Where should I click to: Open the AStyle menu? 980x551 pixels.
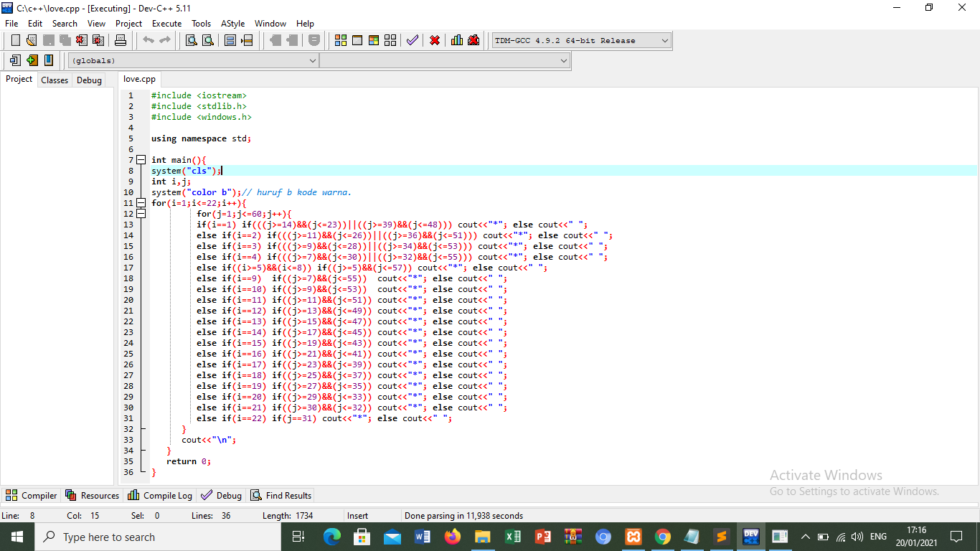[x=233, y=23]
